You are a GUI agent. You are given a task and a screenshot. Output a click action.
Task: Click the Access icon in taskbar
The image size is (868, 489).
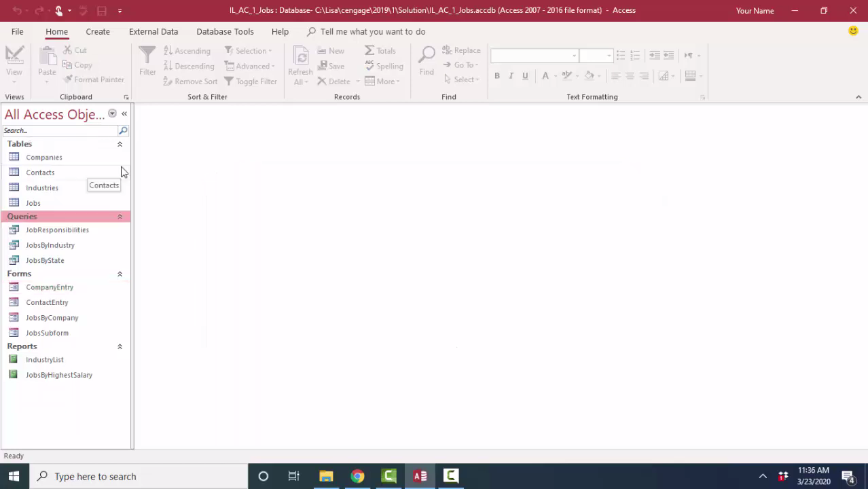420,476
